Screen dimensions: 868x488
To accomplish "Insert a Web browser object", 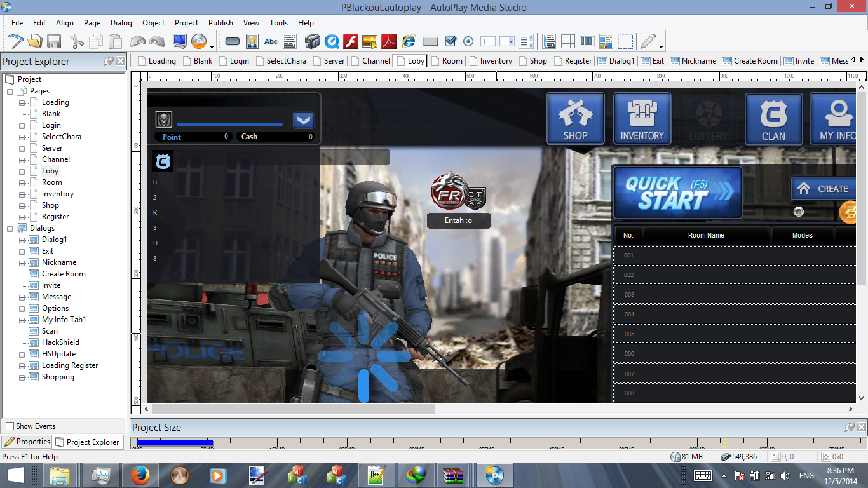I will (x=408, y=42).
